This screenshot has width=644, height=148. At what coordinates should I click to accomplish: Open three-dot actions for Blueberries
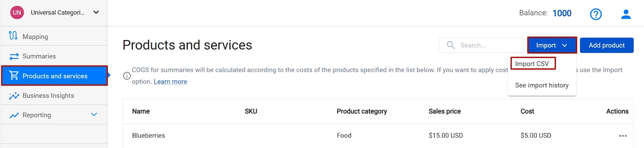[x=623, y=136]
